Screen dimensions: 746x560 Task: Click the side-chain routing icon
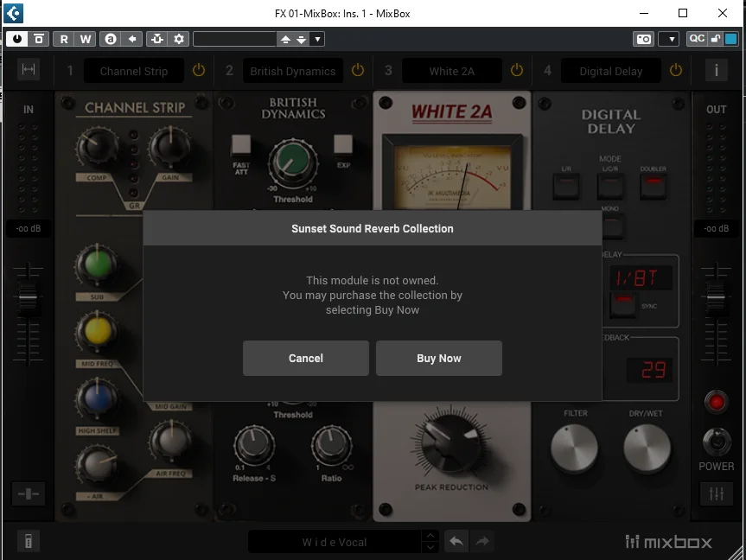click(x=157, y=39)
